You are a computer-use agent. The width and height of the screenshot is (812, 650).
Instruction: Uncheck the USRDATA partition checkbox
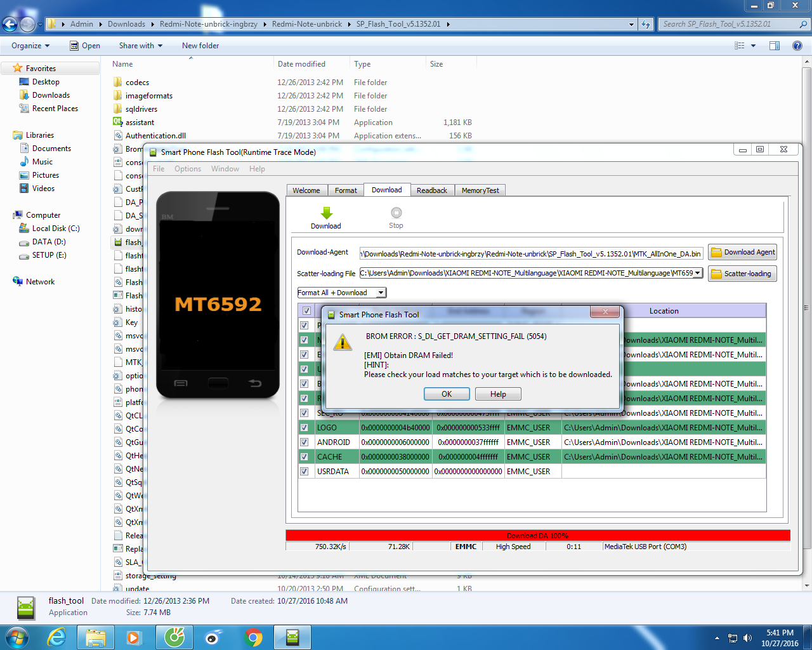coord(304,472)
